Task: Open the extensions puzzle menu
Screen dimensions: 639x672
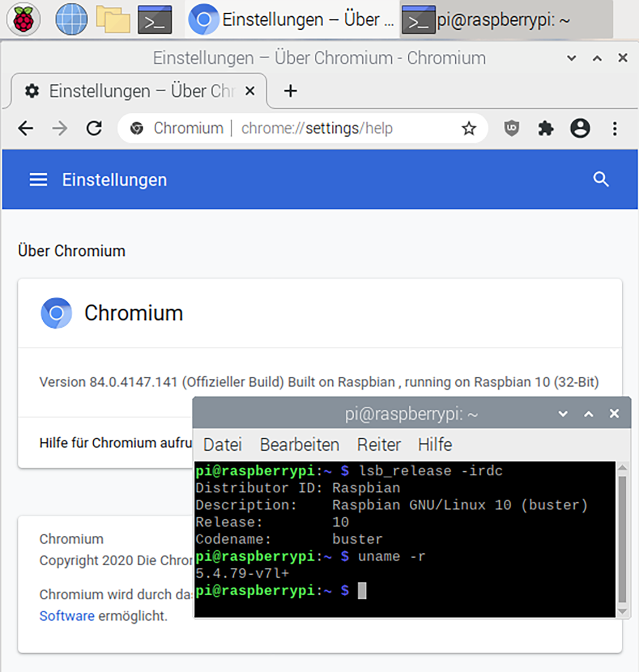Action: tap(546, 128)
